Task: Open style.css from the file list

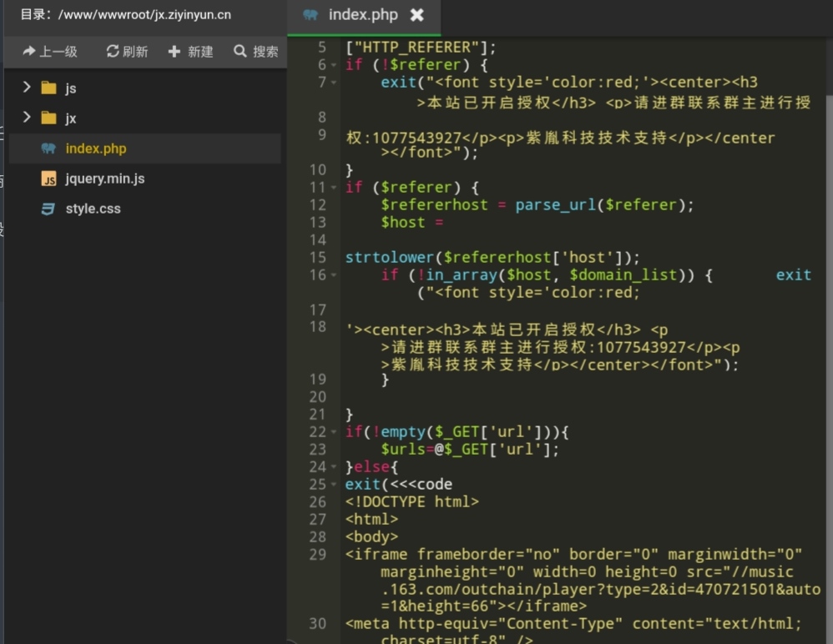Action: coord(93,209)
